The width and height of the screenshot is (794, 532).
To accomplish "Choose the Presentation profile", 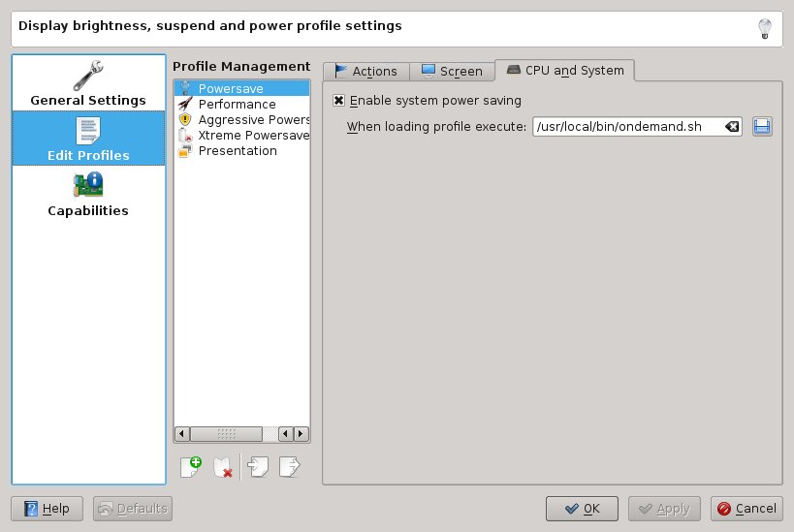I will click(238, 150).
